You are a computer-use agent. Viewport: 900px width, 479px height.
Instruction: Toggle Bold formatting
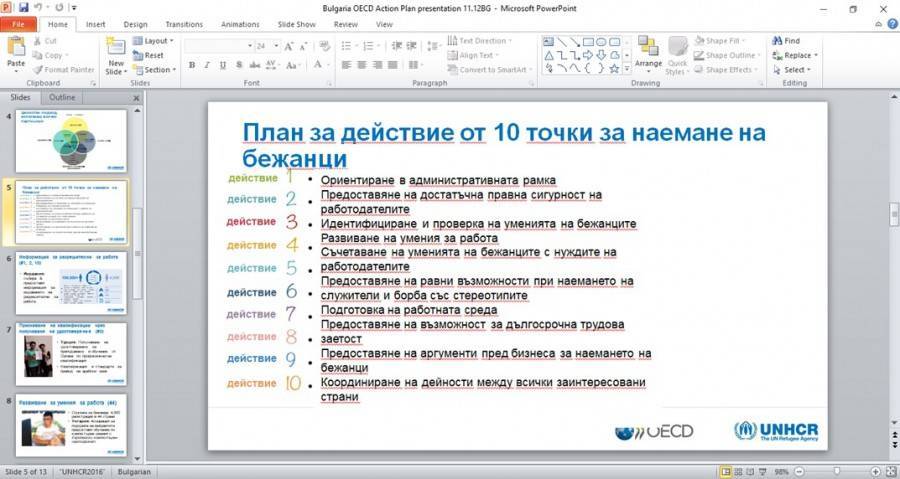coord(191,65)
